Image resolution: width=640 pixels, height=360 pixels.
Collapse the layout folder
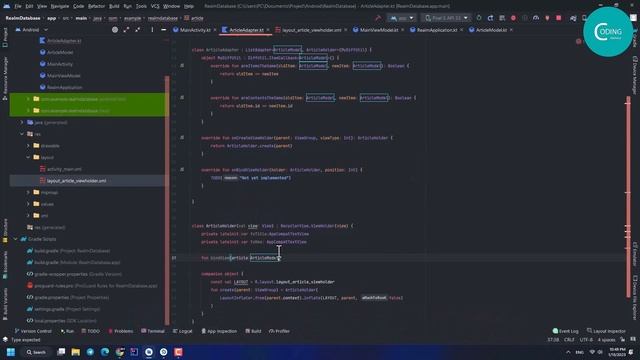pyautogui.click(x=28, y=157)
